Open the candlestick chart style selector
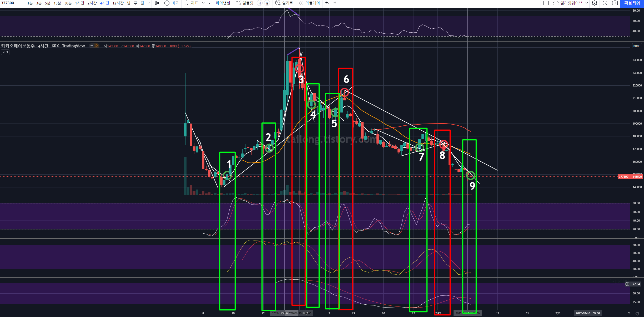 coord(157,3)
